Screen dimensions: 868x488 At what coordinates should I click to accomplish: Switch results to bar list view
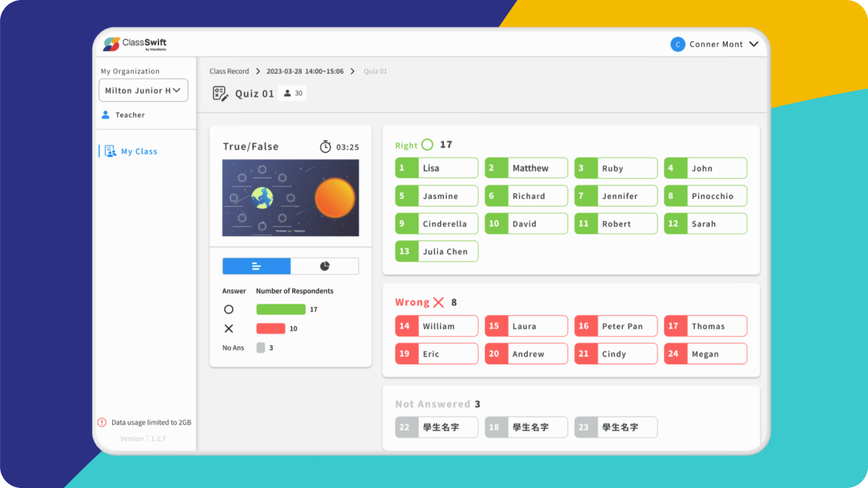(257, 266)
